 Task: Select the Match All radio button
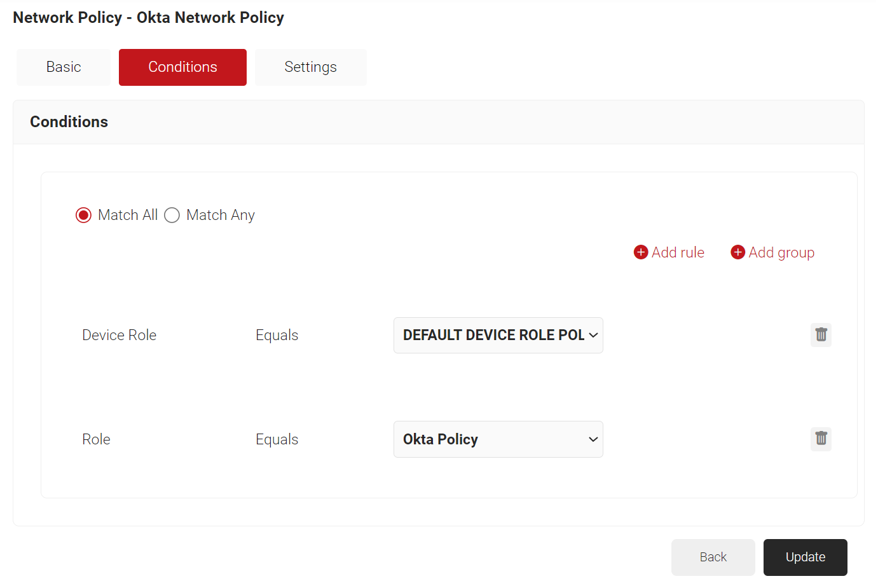(x=83, y=215)
